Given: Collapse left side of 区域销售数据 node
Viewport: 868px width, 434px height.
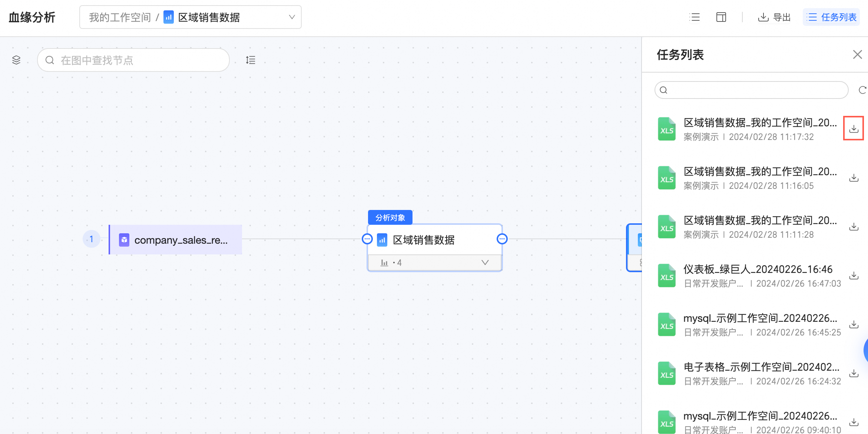Looking at the screenshot, I should (x=367, y=239).
